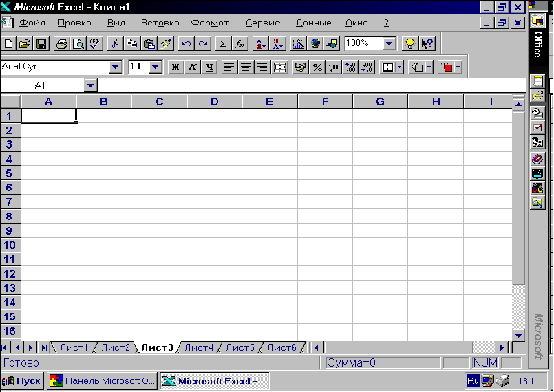Cut selection with scissors icon
The image size is (554, 392).
(x=115, y=44)
